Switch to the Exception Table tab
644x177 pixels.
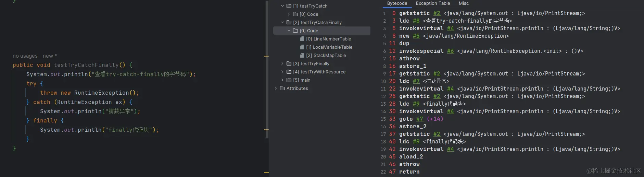(433, 3)
